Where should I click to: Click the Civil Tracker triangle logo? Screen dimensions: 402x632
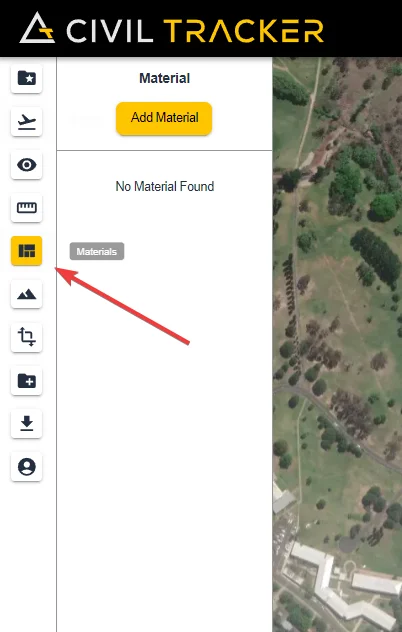37,28
